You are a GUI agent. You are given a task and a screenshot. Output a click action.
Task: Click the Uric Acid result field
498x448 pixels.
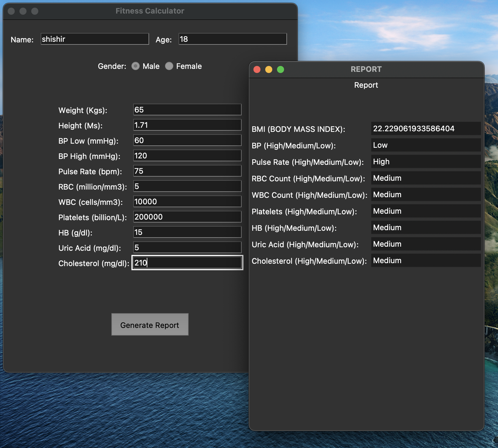click(x=426, y=244)
